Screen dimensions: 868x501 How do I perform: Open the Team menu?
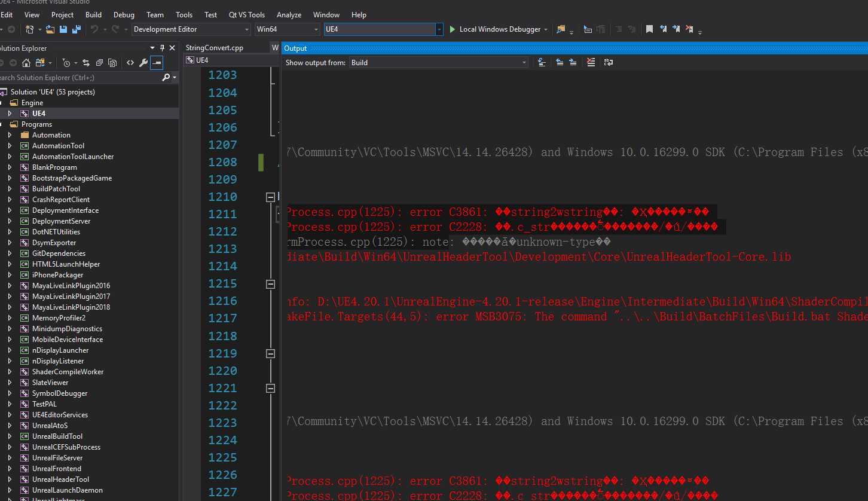(155, 14)
